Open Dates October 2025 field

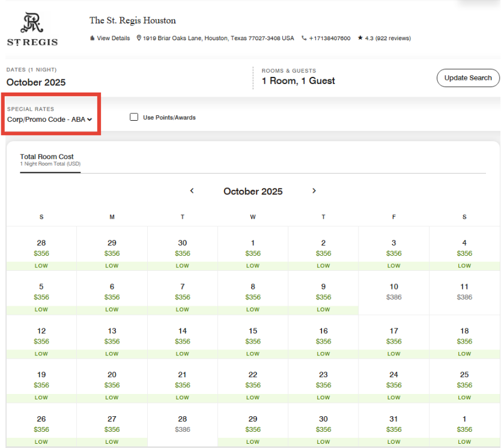(36, 77)
